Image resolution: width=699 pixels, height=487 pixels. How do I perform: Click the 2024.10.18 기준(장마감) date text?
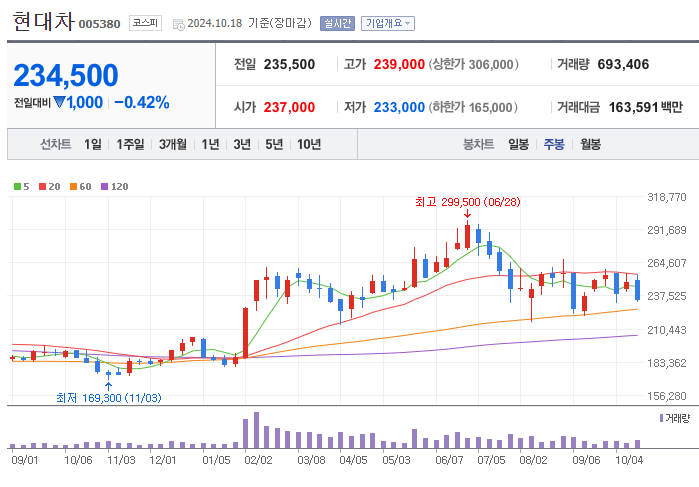click(250, 23)
